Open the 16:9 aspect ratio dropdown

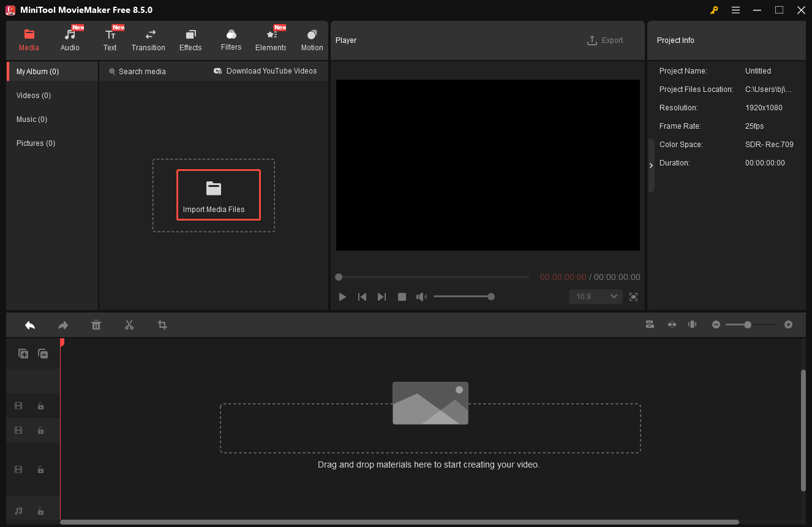point(595,297)
